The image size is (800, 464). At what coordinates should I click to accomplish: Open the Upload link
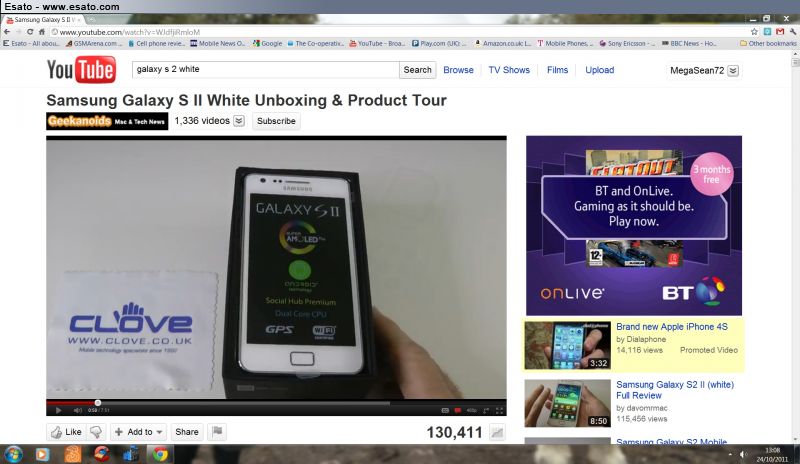(599, 70)
